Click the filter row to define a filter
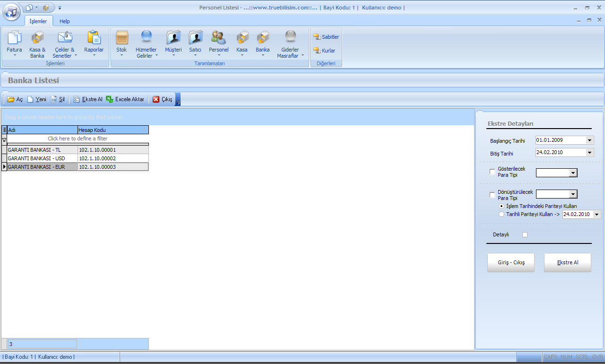 point(78,139)
